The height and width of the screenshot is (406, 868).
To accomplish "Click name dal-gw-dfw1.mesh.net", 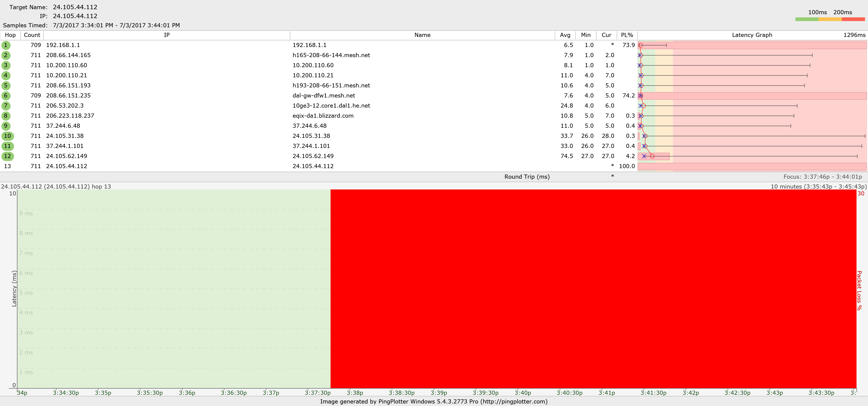I will [x=324, y=96].
